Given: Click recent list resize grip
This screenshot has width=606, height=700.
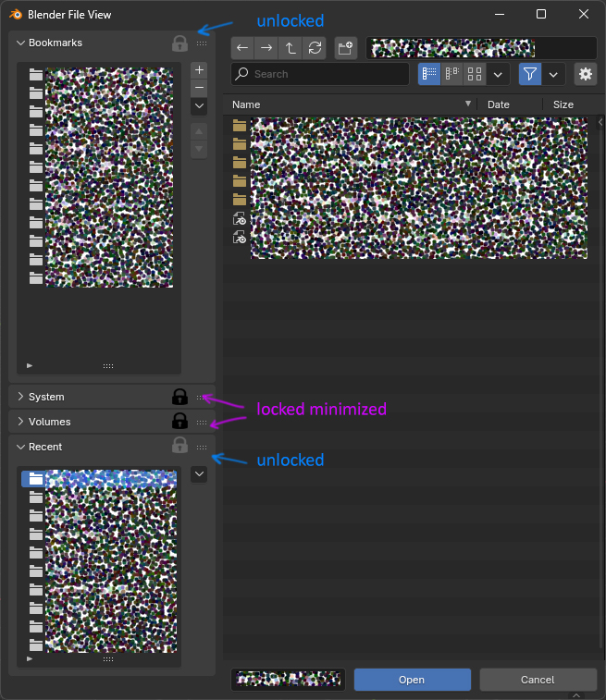Looking at the screenshot, I should 108,659.
